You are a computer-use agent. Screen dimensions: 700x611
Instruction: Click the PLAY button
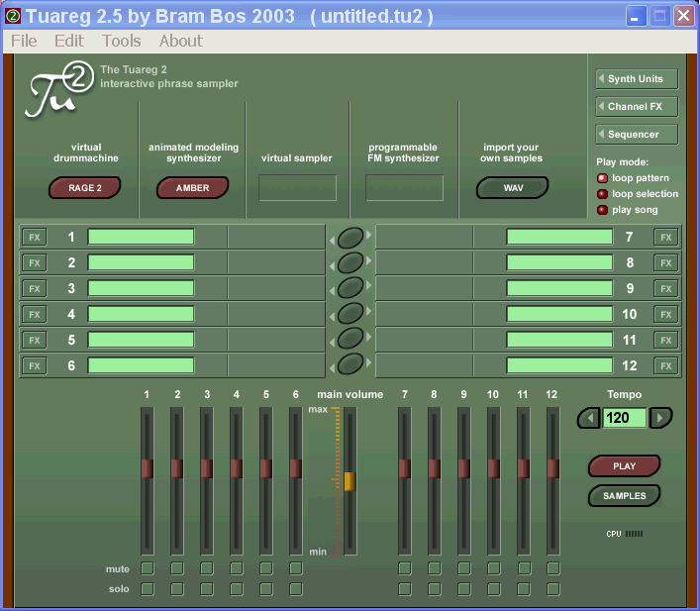[x=624, y=466]
